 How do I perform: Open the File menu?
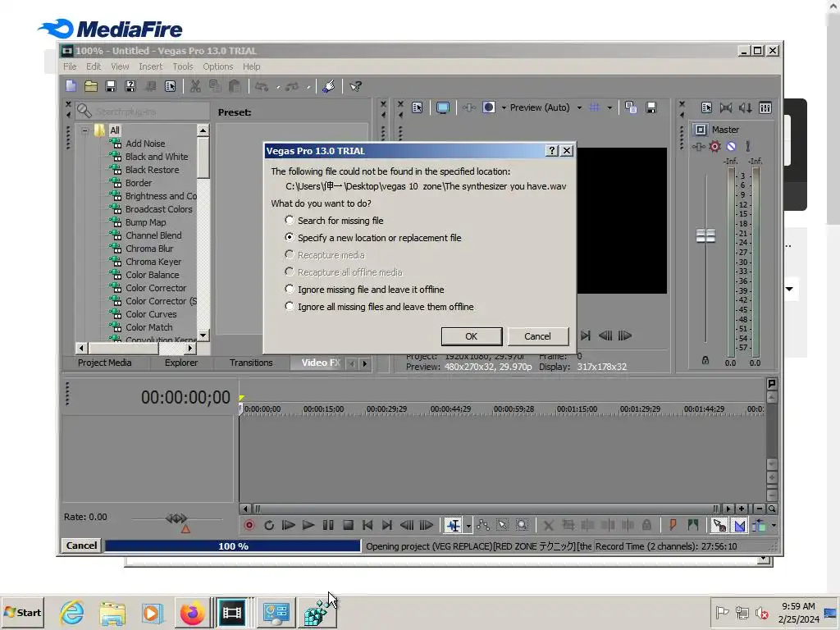(x=70, y=66)
